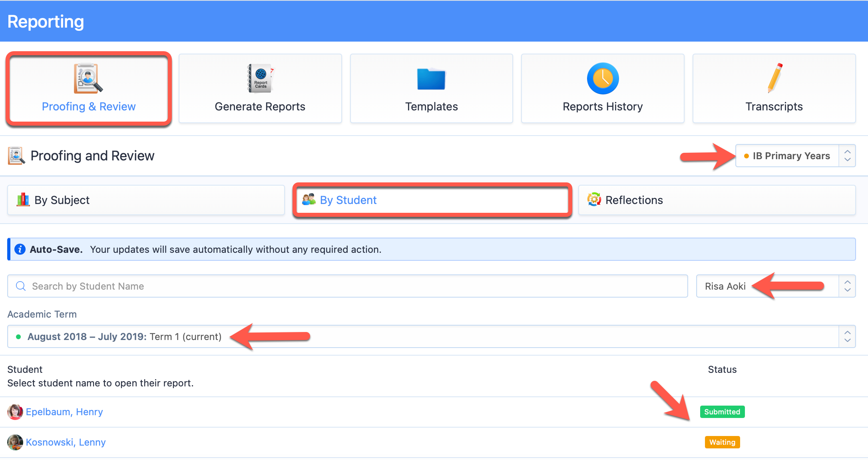The height and width of the screenshot is (460, 868).
Task: Expand the Academic Term selector
Action: point(432,336)
